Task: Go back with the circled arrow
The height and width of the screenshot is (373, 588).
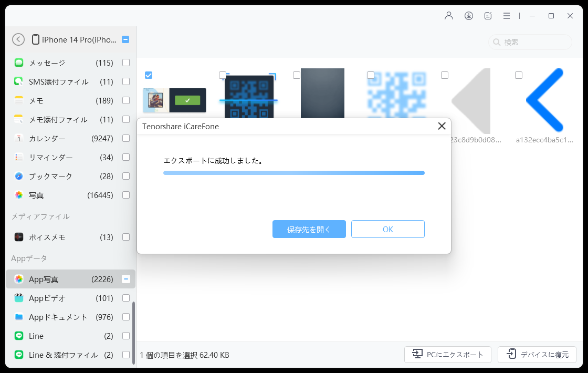Action: tap(18, 39)
